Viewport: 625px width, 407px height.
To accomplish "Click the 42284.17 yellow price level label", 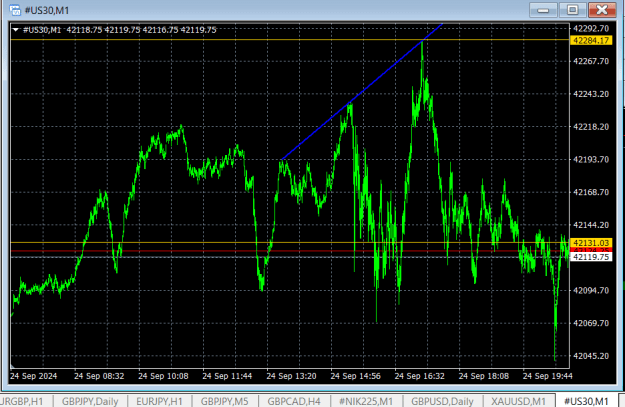I will [x=591, y=40].
